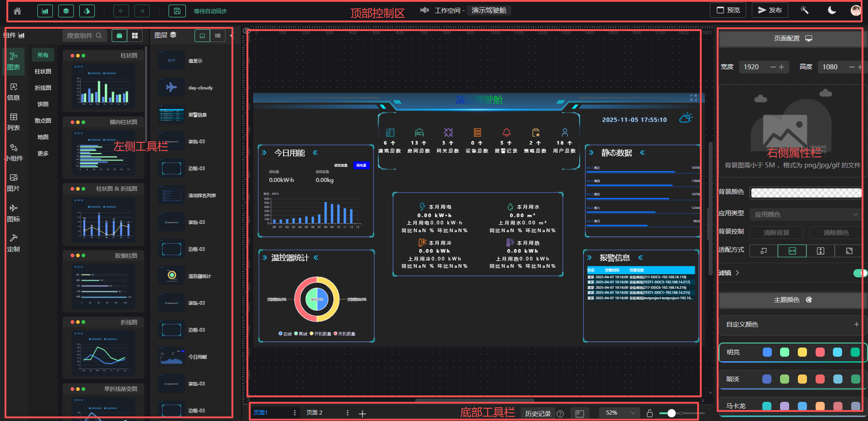Click the canvas lock icon in the bottom bar
This screenshot has height=421, width=868.
(650, 413)
